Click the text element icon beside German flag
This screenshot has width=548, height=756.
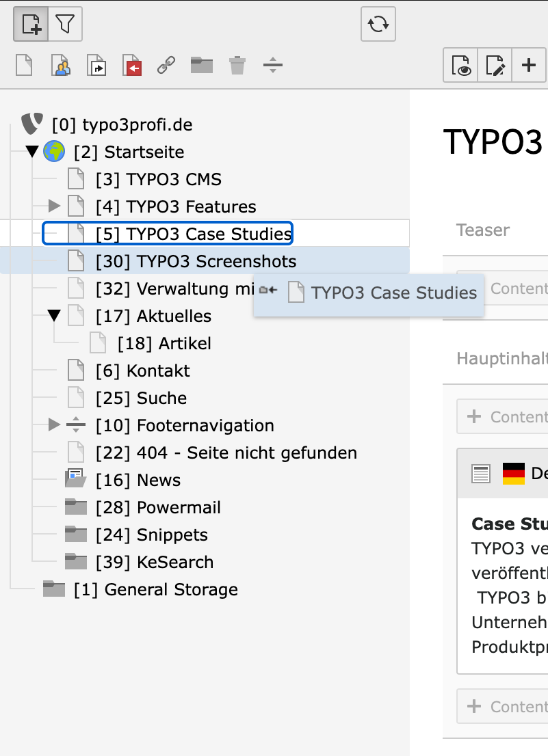(x=481, y=474)
